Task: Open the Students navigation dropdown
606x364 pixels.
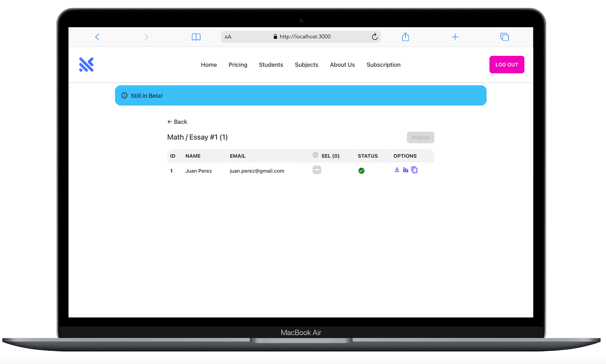Action: click(x=271, y=64)
